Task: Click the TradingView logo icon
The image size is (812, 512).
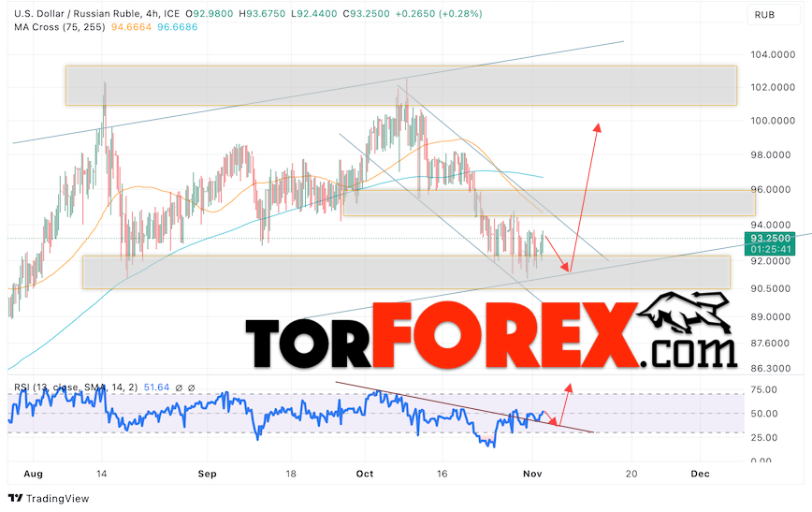Action: click(x=16, y=499)
